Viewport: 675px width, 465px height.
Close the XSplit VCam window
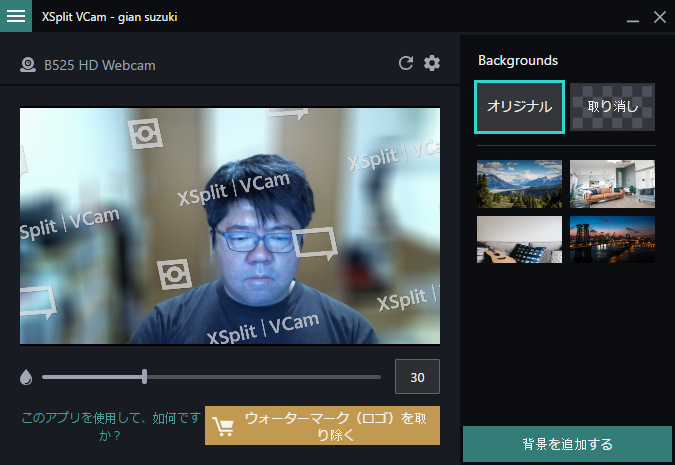point(660,17)
